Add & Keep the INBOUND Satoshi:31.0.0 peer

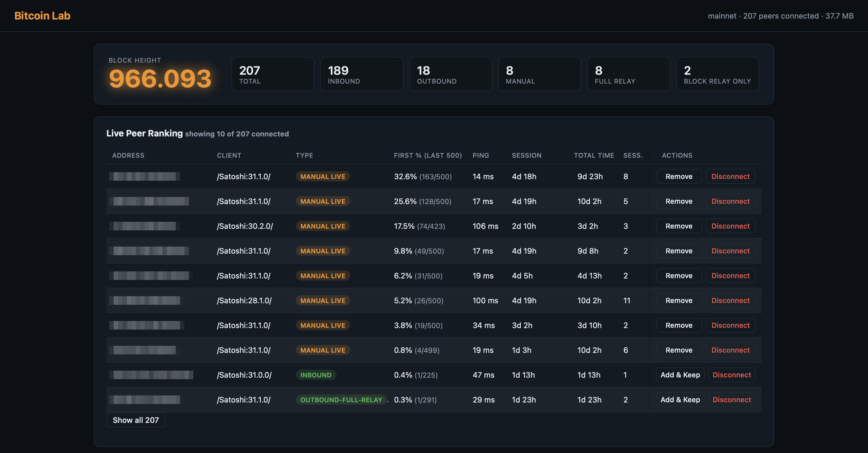[x=680, y=375]
